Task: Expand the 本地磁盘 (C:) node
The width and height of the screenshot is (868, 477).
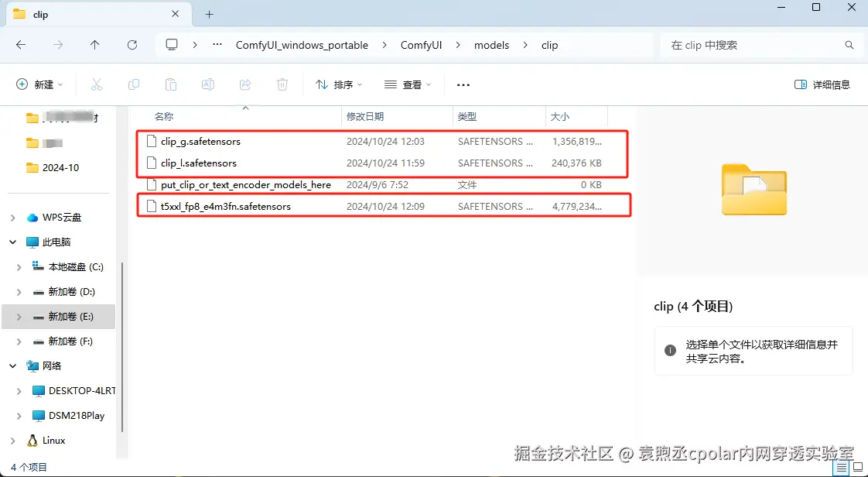Action: [x=19, y=267]
